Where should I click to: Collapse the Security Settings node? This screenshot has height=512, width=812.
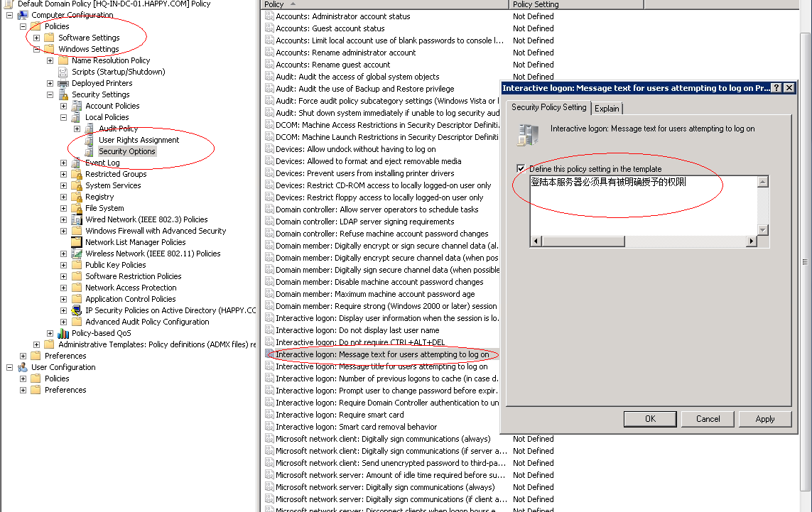pos(50,94)
